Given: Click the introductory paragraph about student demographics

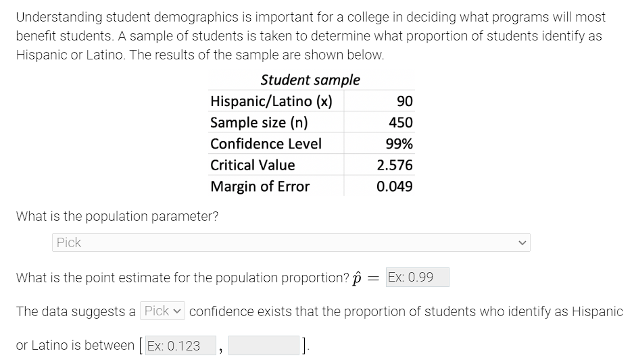Looking at the screenshot, I should 310,36.
